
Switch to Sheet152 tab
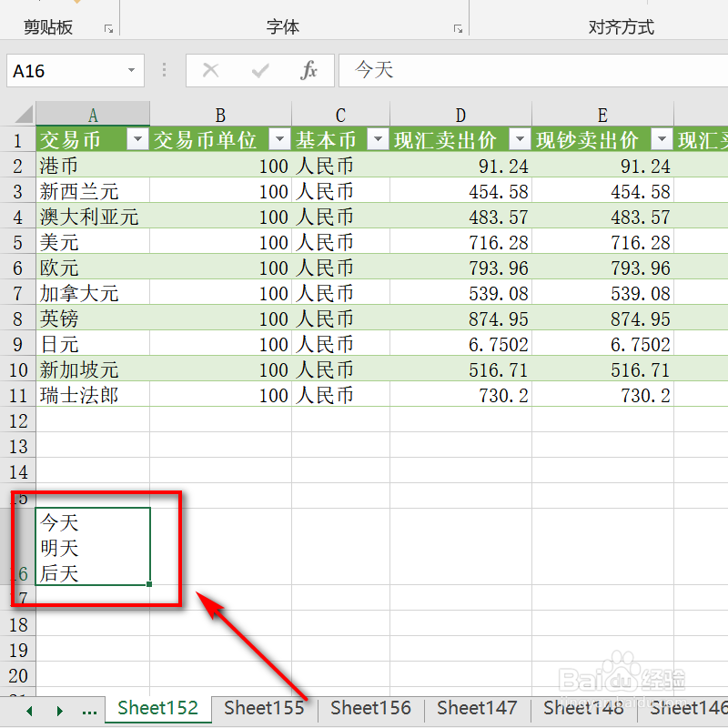point(157,709)
